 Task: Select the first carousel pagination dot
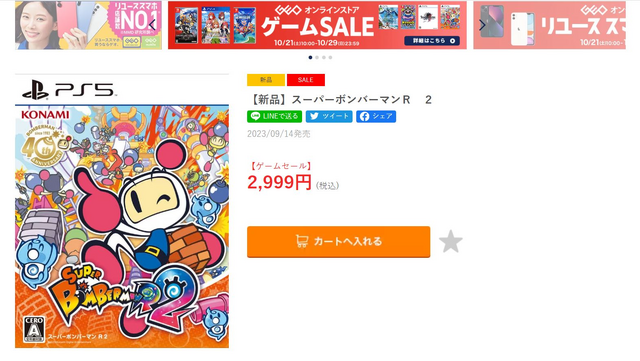coord(311,58)
